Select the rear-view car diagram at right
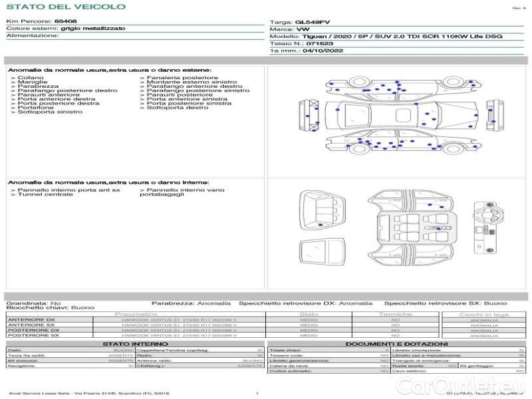 [x=495, y=115]
